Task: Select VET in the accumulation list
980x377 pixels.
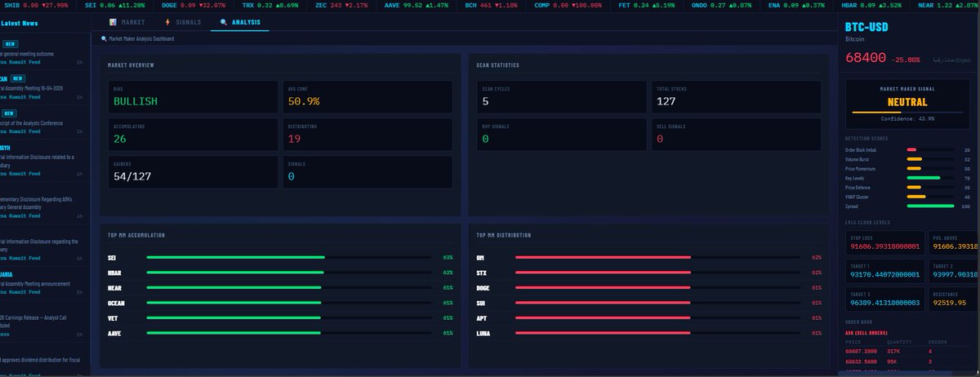Action: tap(280, 318)
